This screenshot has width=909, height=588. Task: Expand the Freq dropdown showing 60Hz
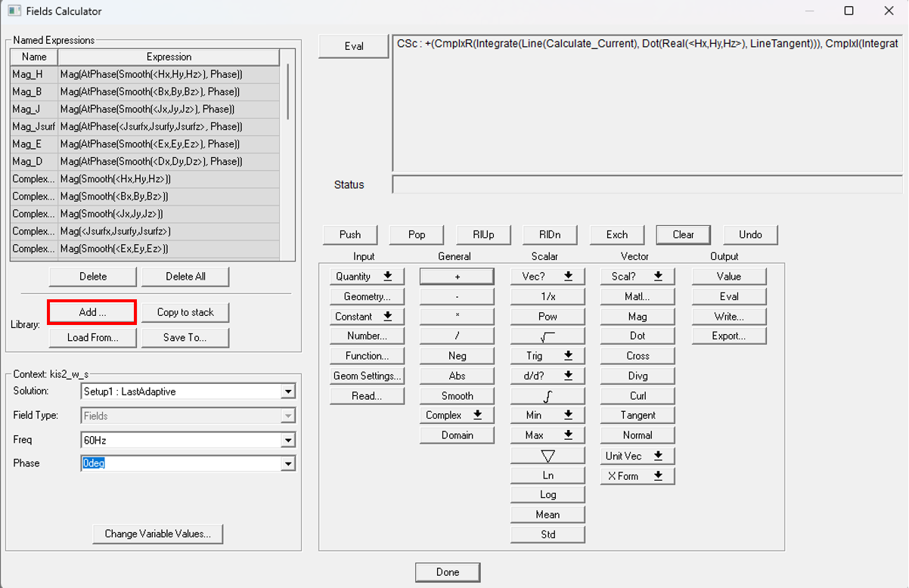point(287,440)
